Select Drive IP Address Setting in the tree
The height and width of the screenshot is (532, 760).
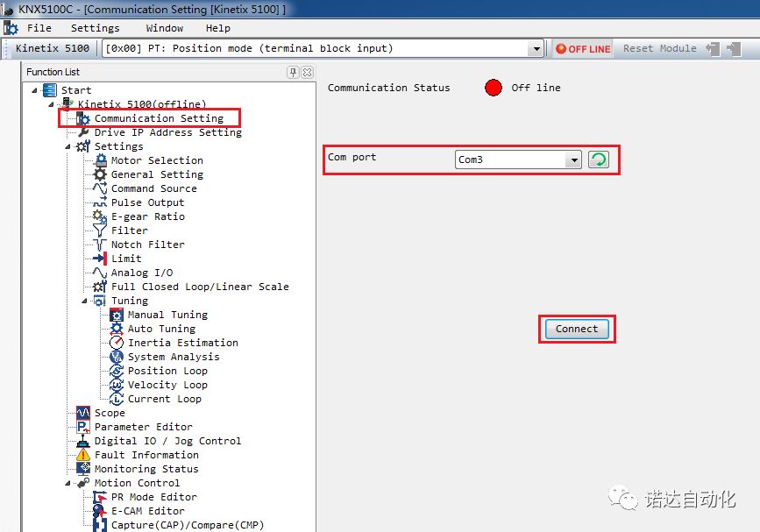167,132
